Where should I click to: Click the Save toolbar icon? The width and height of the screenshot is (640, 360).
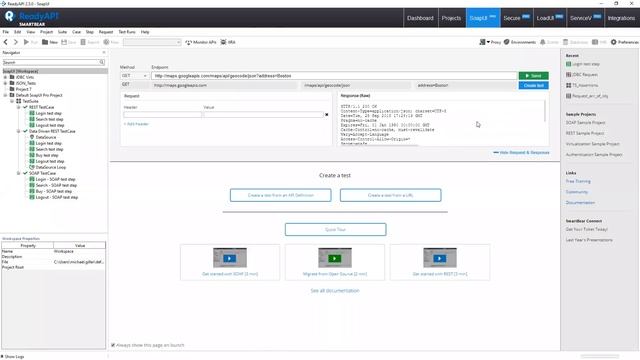pos(64,42)
